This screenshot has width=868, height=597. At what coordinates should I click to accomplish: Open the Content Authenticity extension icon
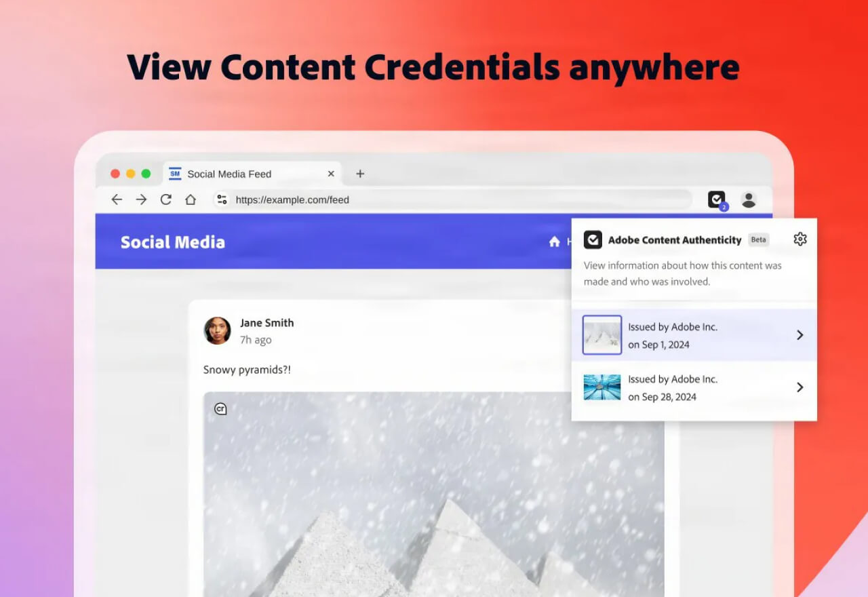coord(717,199)
